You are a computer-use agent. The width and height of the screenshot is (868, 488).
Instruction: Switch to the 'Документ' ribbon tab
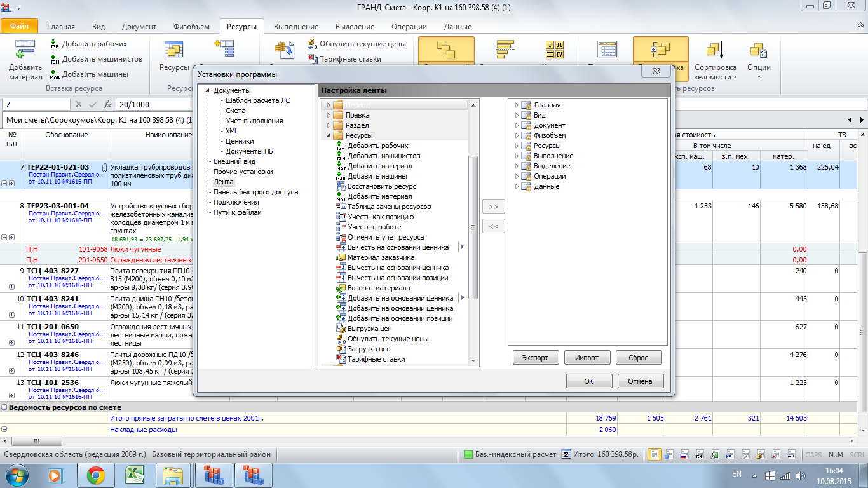[x=139, y=27]
